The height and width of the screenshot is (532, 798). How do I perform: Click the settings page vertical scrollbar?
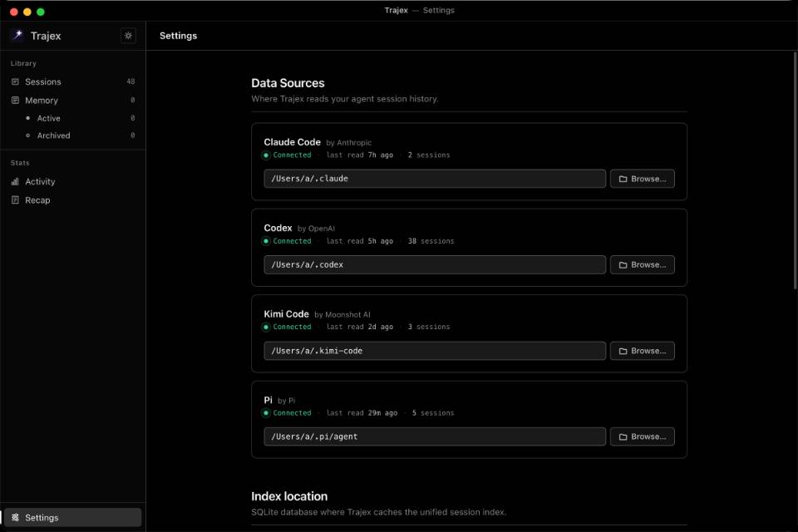click(x=795, y=170)
